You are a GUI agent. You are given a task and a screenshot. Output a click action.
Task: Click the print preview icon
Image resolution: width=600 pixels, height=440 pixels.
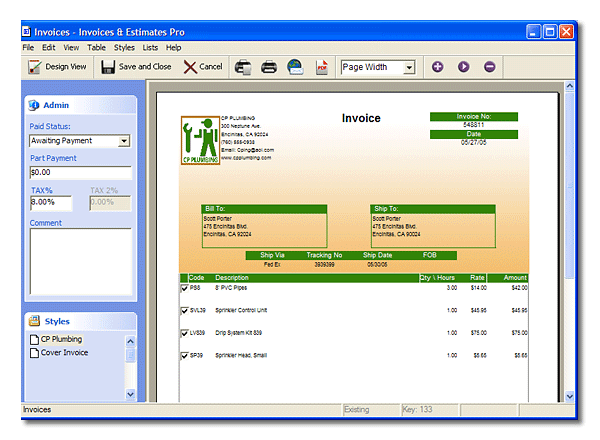click(243, 67)
